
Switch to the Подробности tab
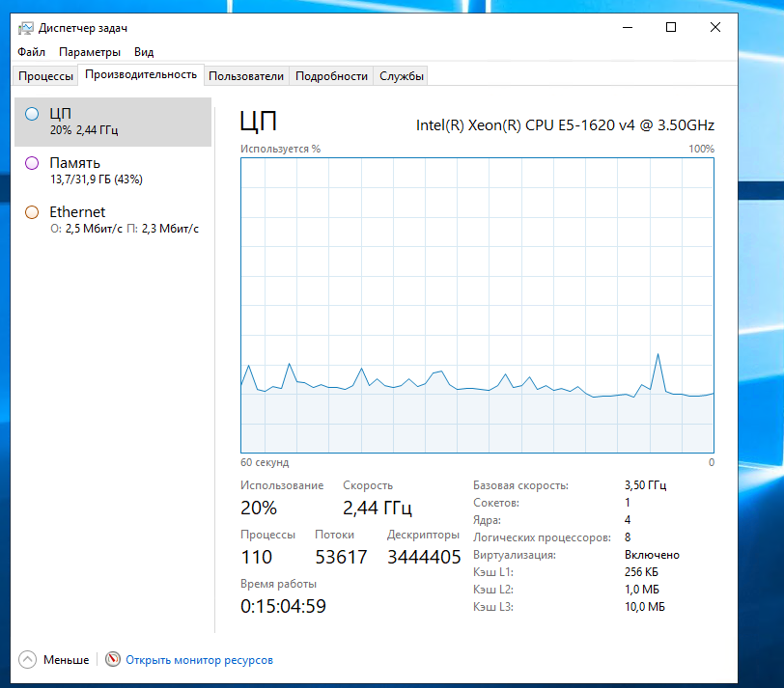331,76
